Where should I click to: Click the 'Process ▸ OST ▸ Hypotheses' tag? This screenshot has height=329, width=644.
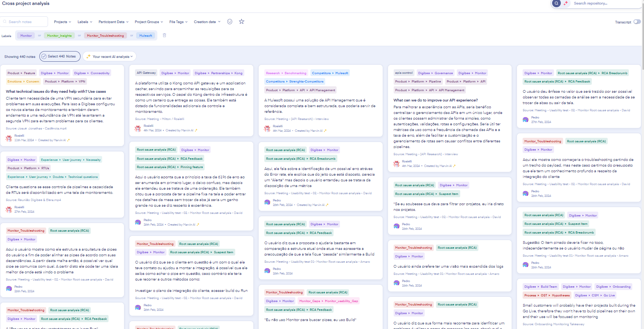547,295
